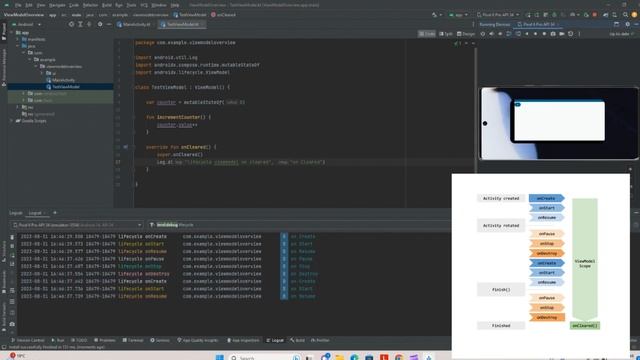Select TestViewModel file in project tree
The width and height of the screenshot is (640, 360).
point(63,87)
